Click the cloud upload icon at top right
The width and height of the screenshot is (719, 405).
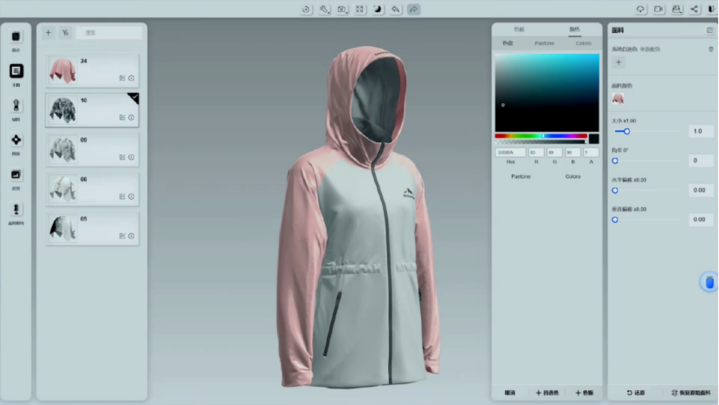[x=640, y=9]
